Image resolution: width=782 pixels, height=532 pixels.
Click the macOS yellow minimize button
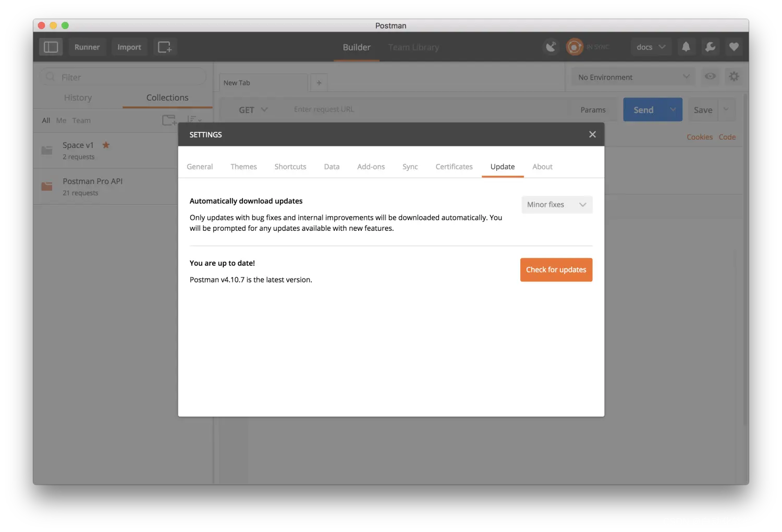[x=53, y=26]
